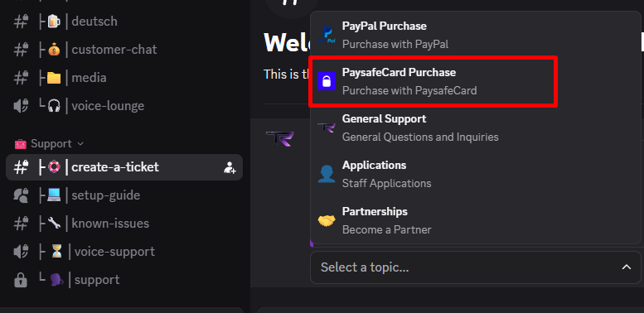Choose the PayPal Purchase option

[x=476, y=35]
